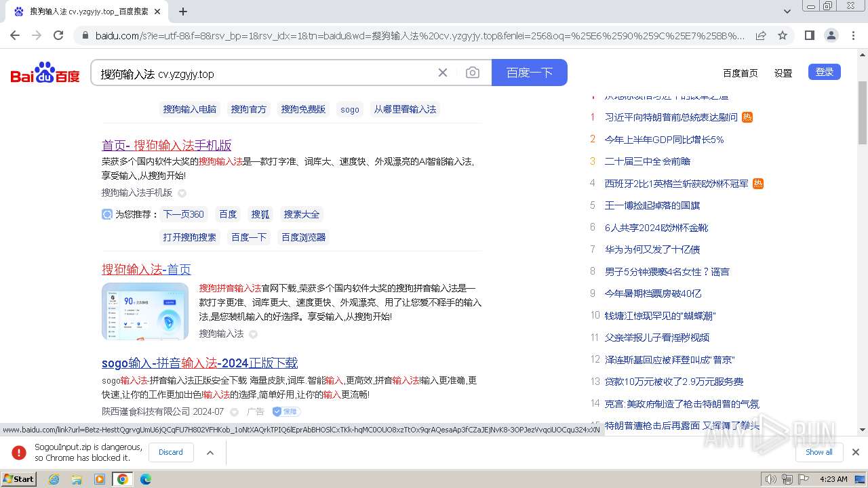Click the 为您推荐 icon
The width and height of the screenshot is (868, 488).
[107, 214]
